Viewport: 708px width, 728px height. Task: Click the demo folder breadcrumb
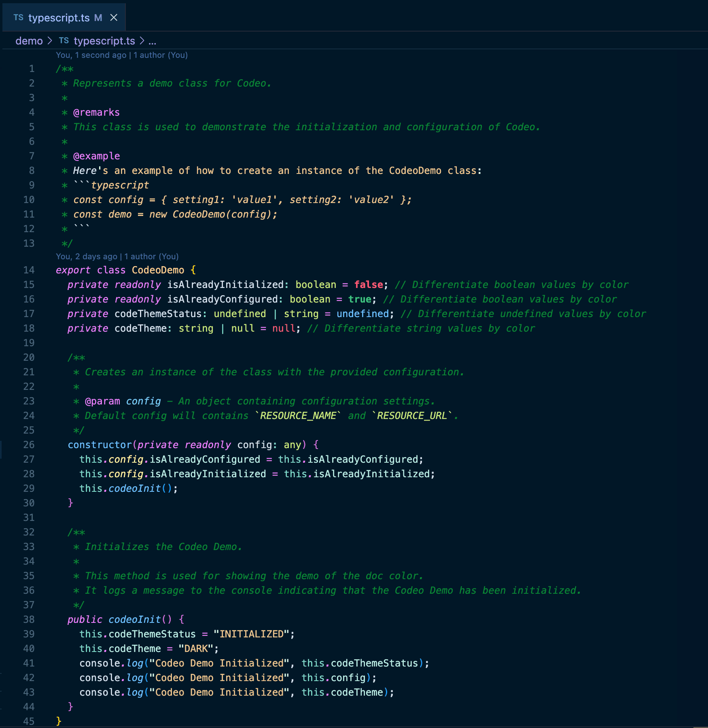click(29, 41)
